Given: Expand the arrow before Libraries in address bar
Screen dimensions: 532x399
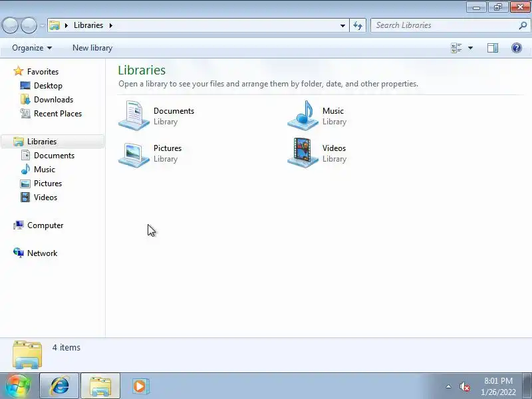Looking at the screenshot, I should click(x=66, y=25).
